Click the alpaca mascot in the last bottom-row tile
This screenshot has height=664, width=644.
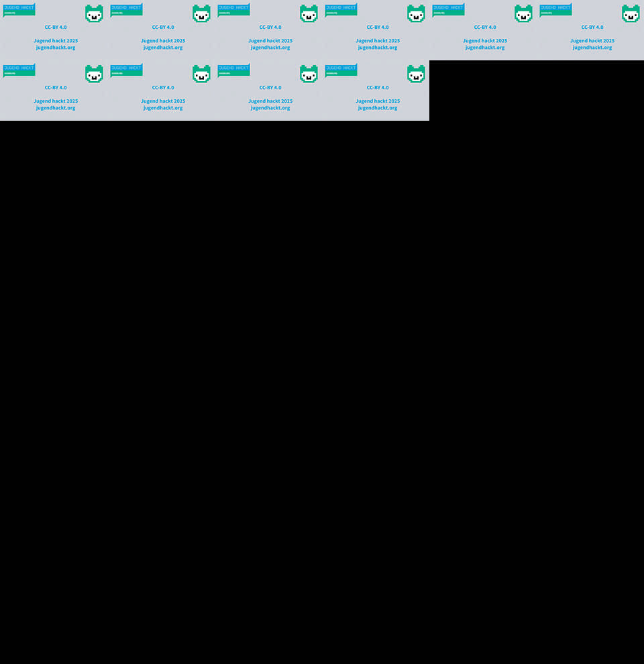(416, 74)
